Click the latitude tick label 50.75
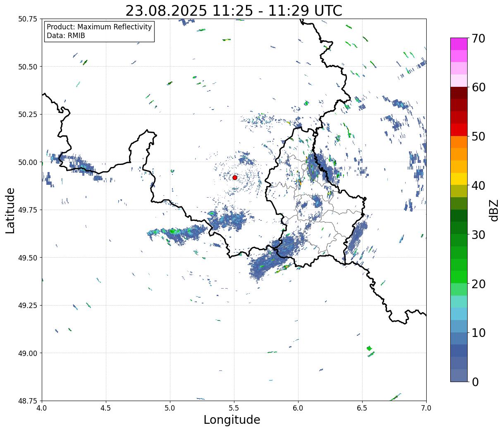This screenshot has height=430, width=504. point(27,19)
